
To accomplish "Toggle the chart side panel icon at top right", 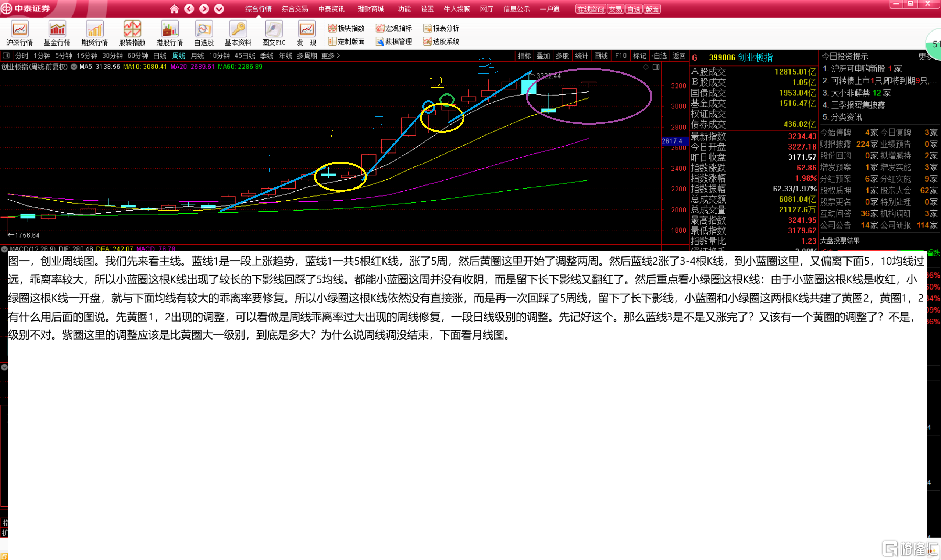I will click(x=656, y=67).
